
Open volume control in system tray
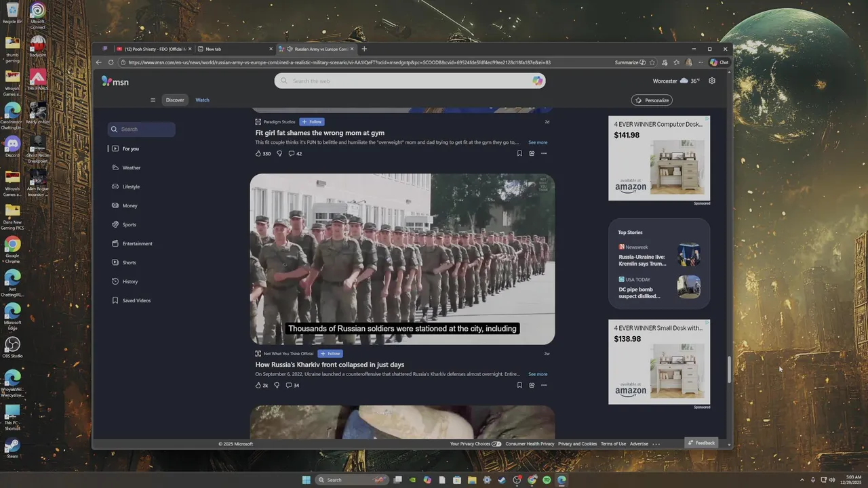click(833, 480)
